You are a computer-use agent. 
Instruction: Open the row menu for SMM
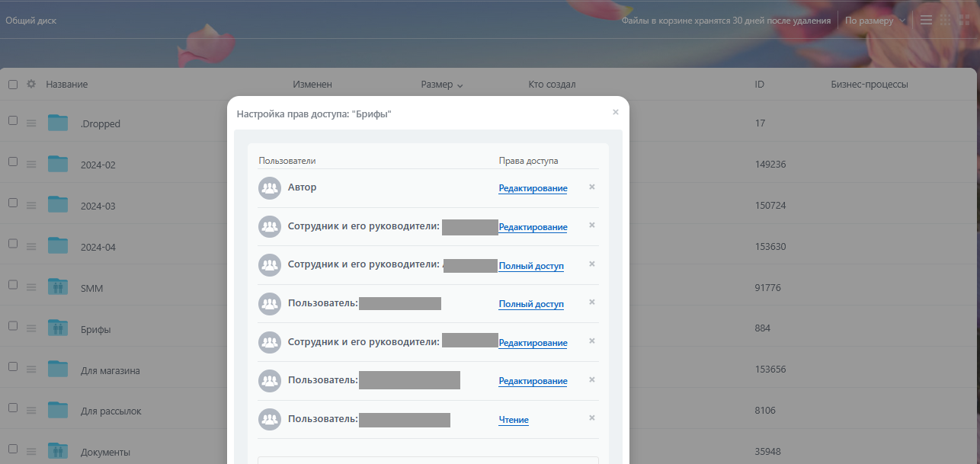click(31, 287)
